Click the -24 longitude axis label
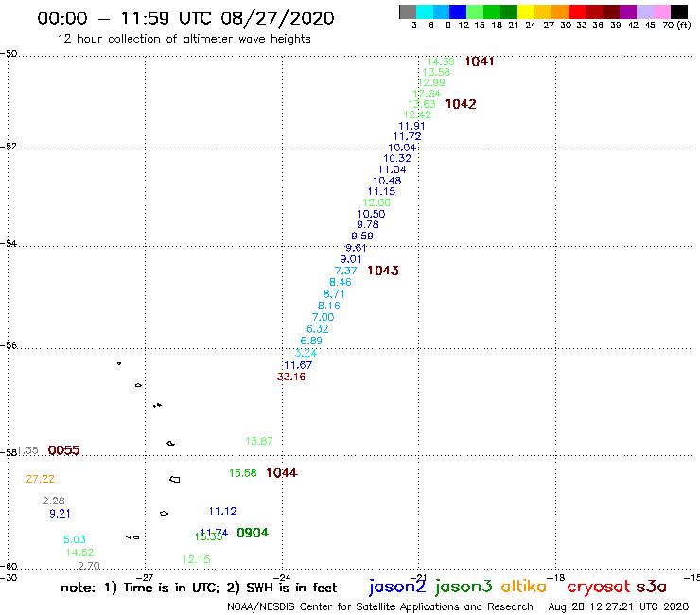The width and height of the screenshot is (700, 615). coord(282,577)
